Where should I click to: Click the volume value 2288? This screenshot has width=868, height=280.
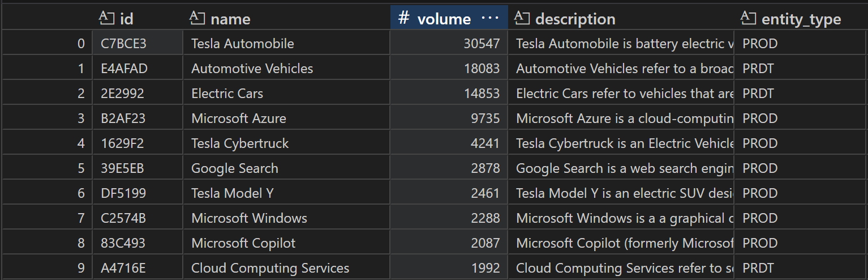coord(449,218)
